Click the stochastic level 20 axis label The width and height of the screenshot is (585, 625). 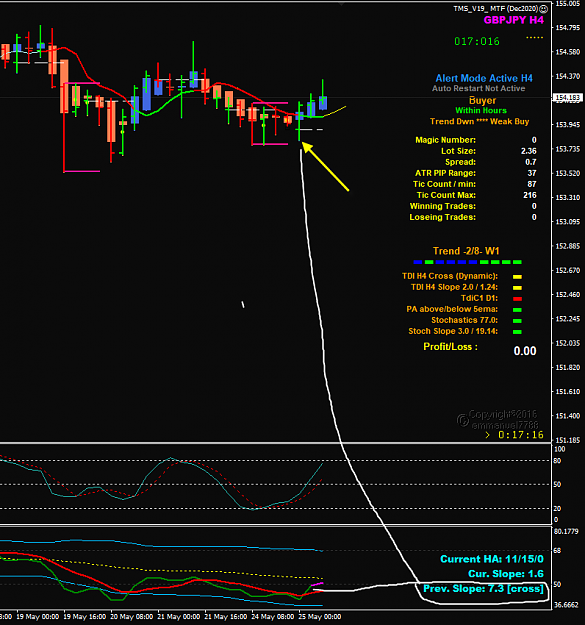[557, 509]
